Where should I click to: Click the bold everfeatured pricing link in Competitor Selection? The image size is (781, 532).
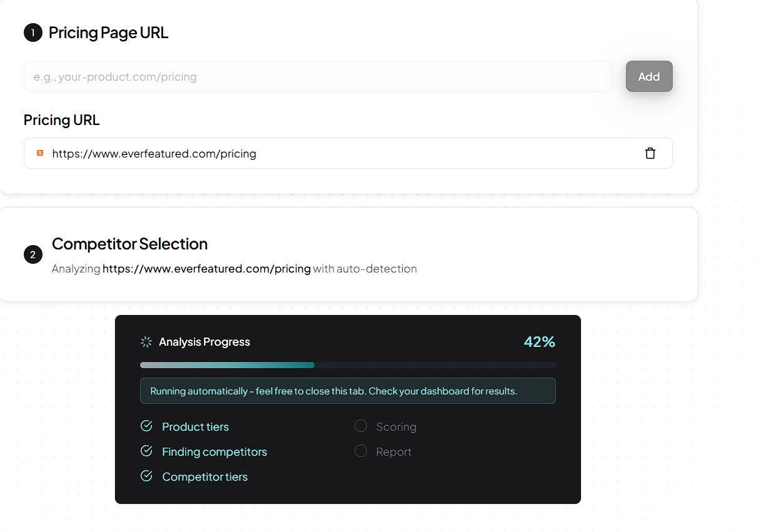[206, 269]
